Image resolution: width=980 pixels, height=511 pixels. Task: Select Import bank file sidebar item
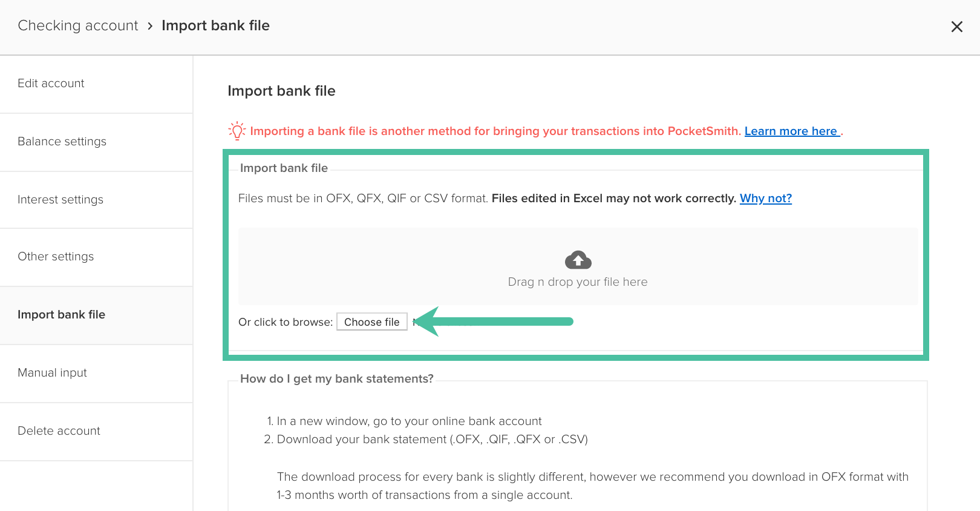click(x=96, y=315)
